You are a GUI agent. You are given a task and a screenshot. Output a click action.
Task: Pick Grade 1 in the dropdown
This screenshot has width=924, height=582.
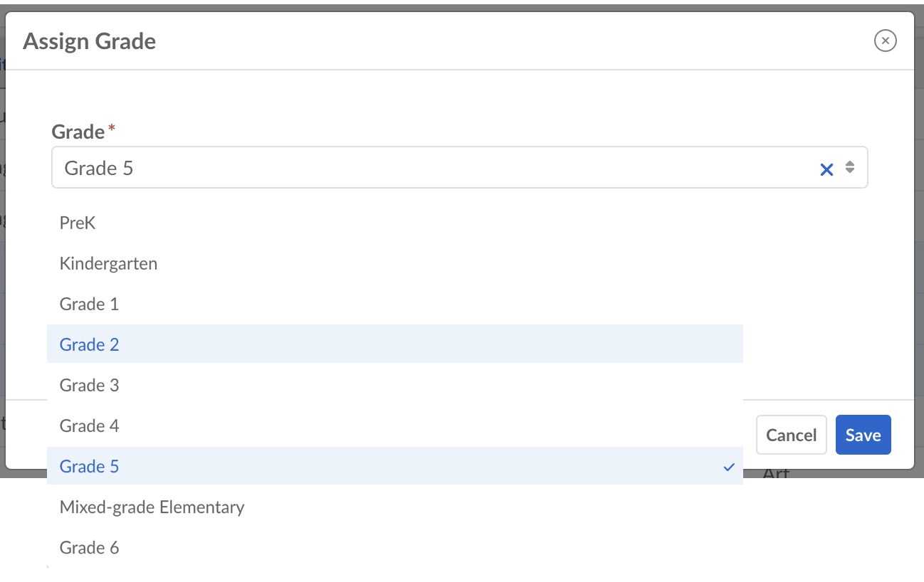pyautogui.click(x=89, y=305)
